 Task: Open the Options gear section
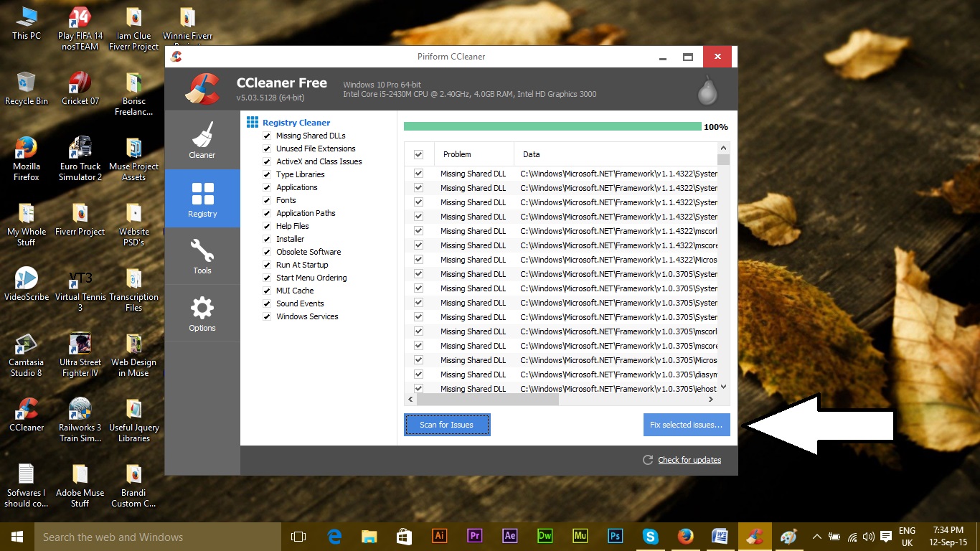tap(202, 309)
